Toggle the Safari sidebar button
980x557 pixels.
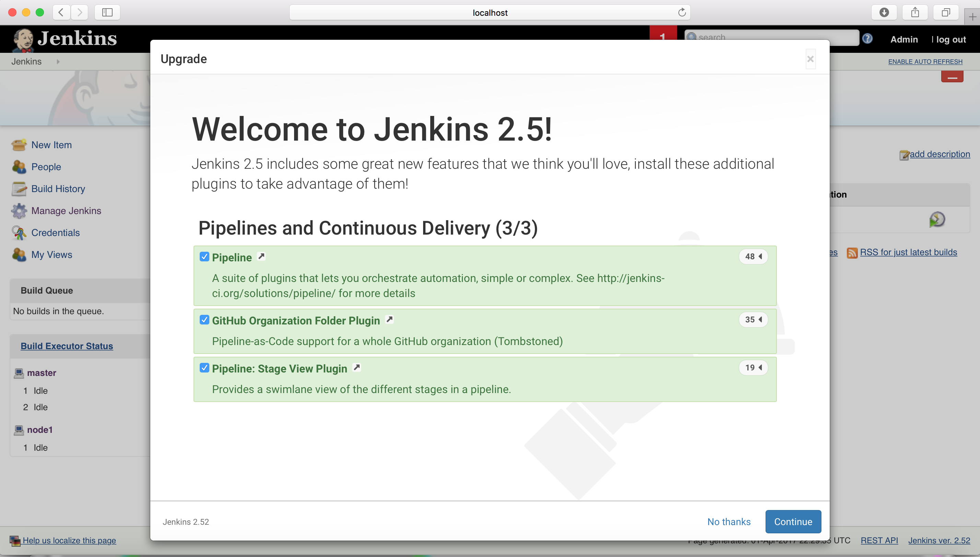click(x=107, y=12)
